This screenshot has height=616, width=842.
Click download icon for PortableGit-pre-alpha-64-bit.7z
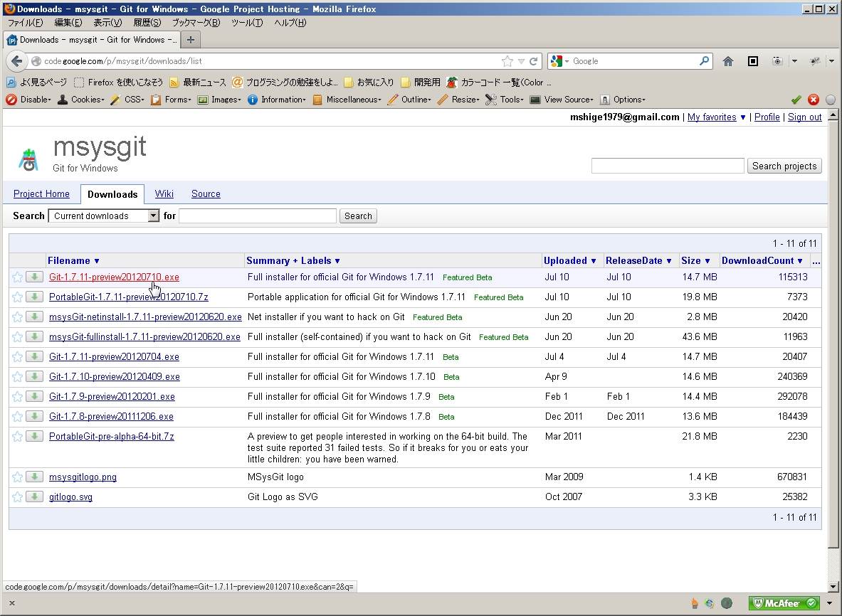pos(34,436)
